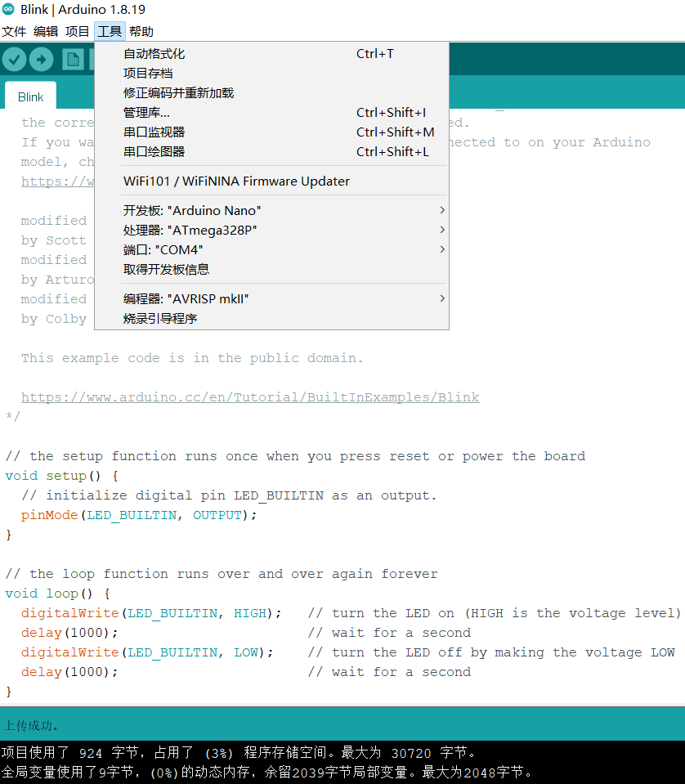The width and height of the screenshot is (685, 784).
Task: Click the void setup() line
Action: click(x=61, y=476)
